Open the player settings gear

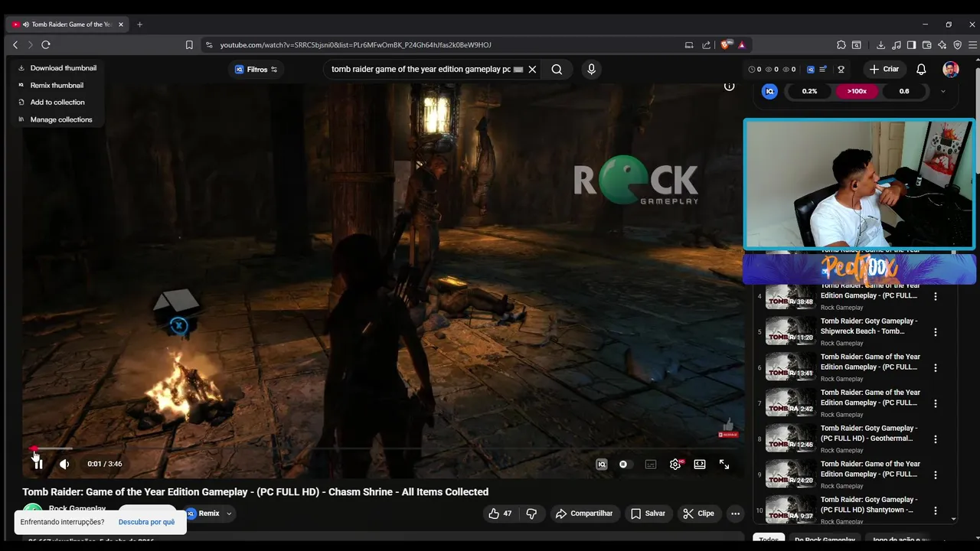click(675, 464)
